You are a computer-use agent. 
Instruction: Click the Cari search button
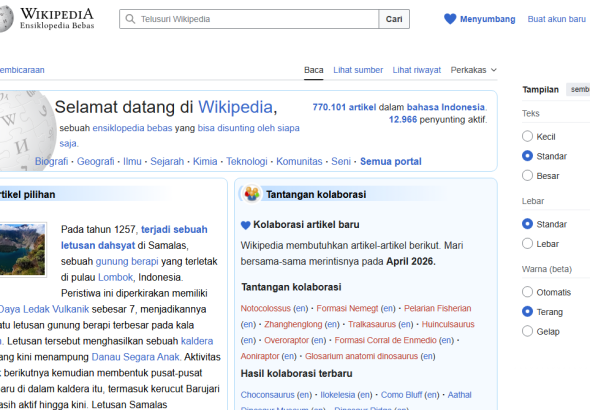point(394,19)
